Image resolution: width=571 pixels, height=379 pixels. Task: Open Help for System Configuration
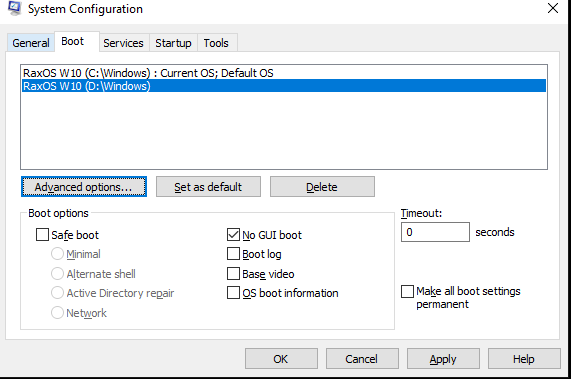coord(524,359)
